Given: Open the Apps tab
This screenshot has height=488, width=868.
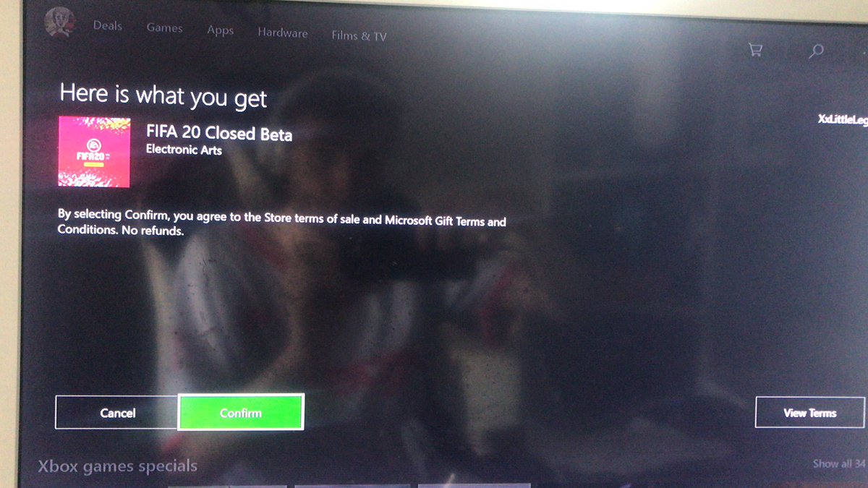Looking at the screenshot, I should (221, 30).
